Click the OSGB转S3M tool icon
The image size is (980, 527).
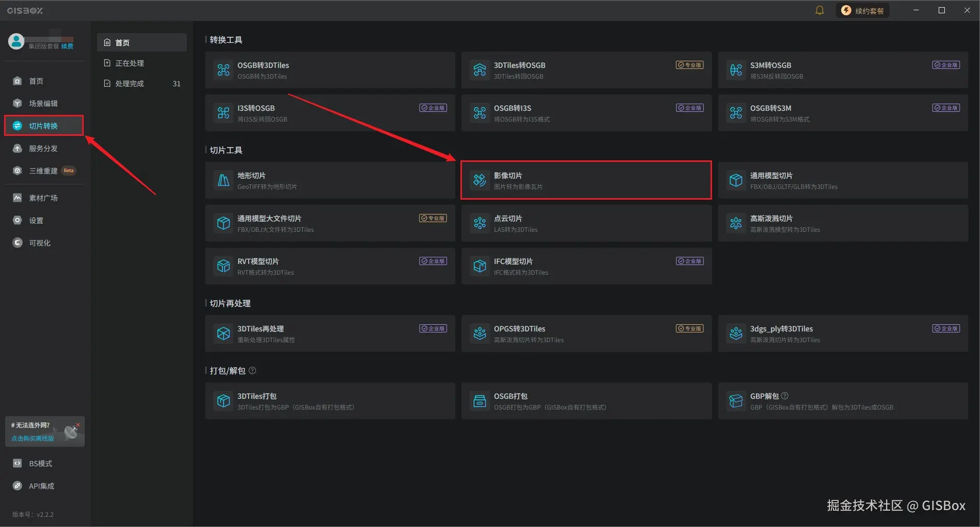[736, 113]
